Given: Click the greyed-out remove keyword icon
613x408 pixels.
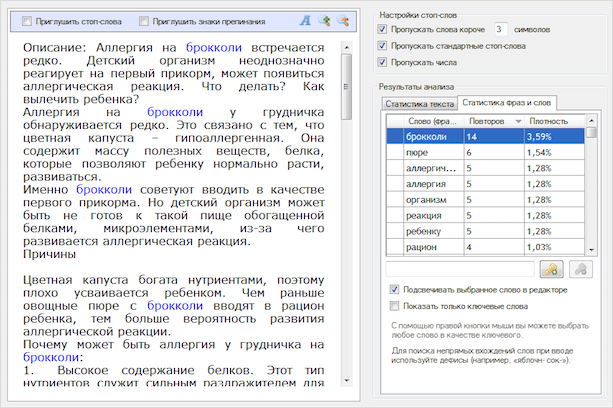Looking at the screenshot, I should tap(581, 268).
